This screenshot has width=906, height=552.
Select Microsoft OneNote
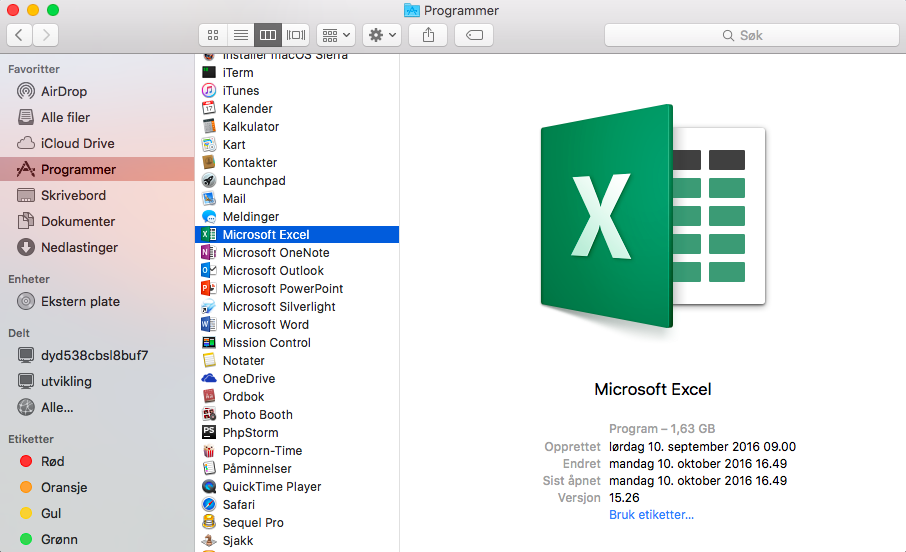297,253
